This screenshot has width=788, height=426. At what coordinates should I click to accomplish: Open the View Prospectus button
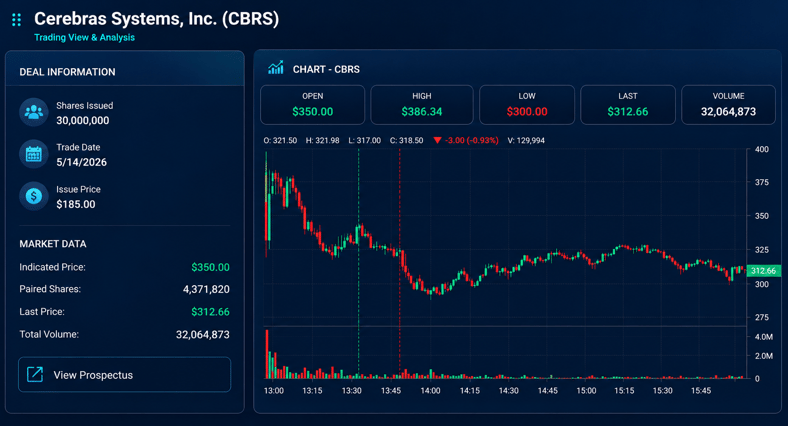(x=125, y=374)
